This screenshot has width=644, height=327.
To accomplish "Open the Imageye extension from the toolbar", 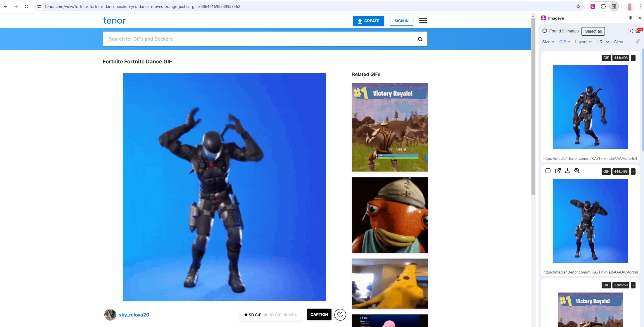I will coord(593,6).
